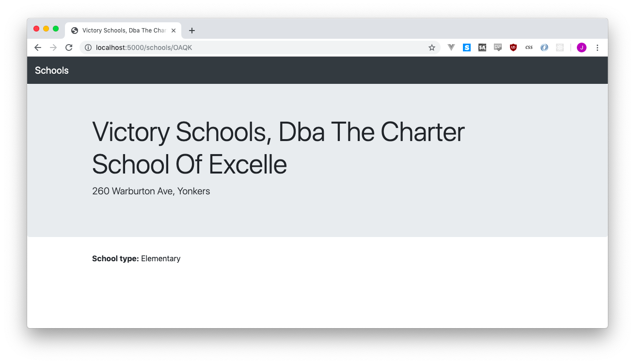The image size is (635, 364).
Task: Open the purple J profile avatar
Action: tap(582, 47)
